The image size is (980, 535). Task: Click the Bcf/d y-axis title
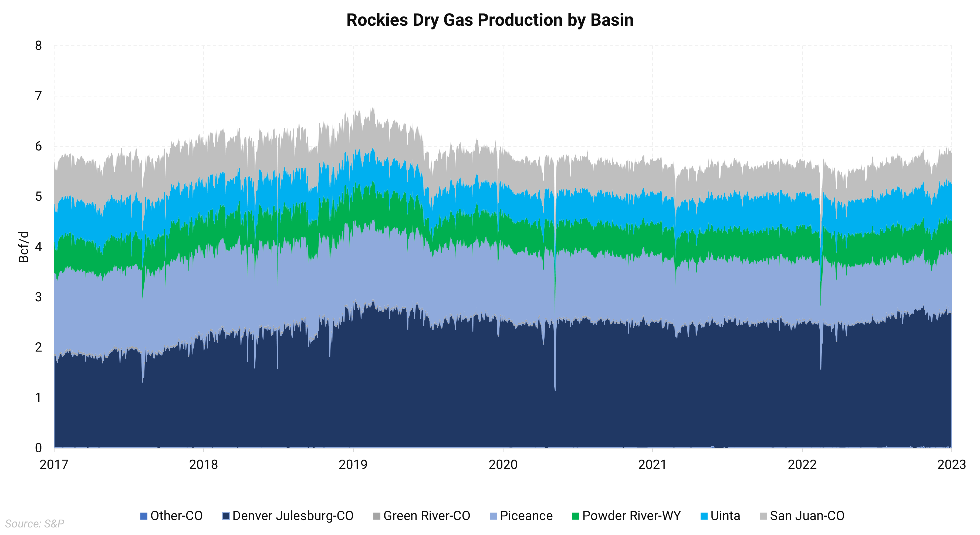pos(23,247)
